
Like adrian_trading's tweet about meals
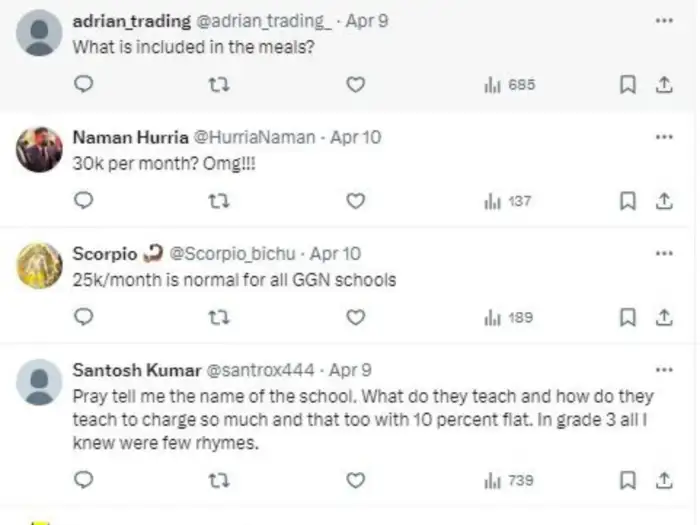(355, 85)
